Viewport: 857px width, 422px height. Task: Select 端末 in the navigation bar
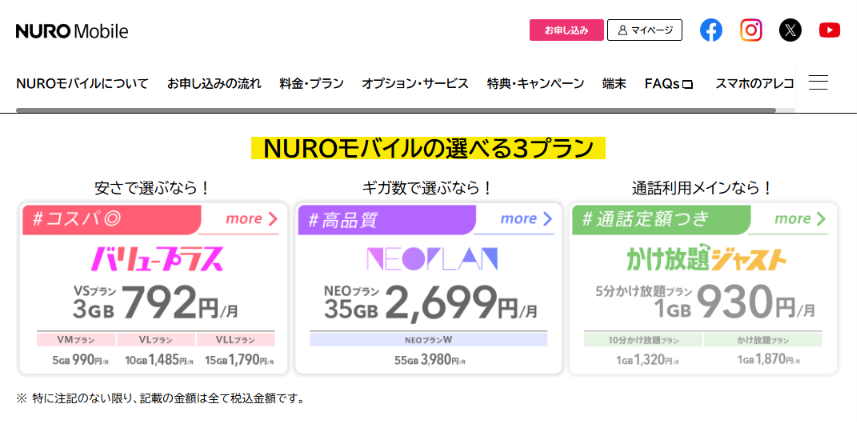(x=614, y=84)
